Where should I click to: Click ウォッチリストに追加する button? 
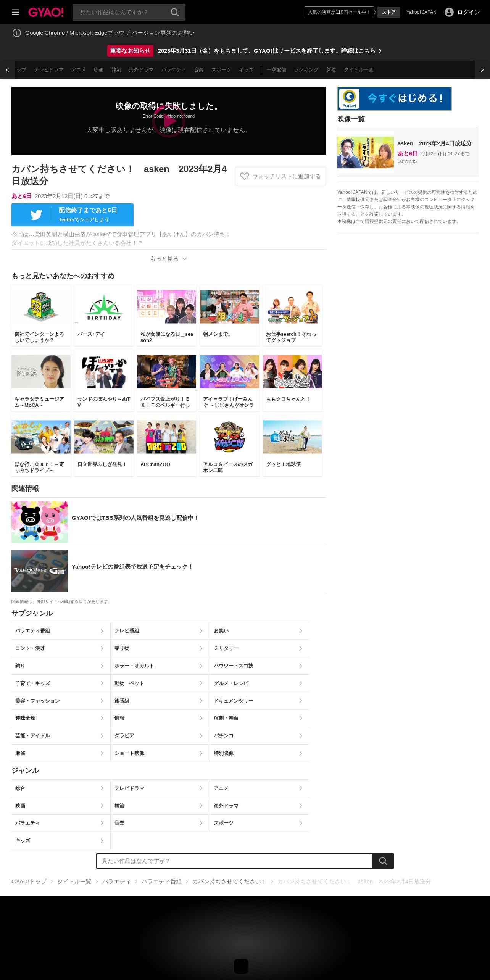click(280, 176)
